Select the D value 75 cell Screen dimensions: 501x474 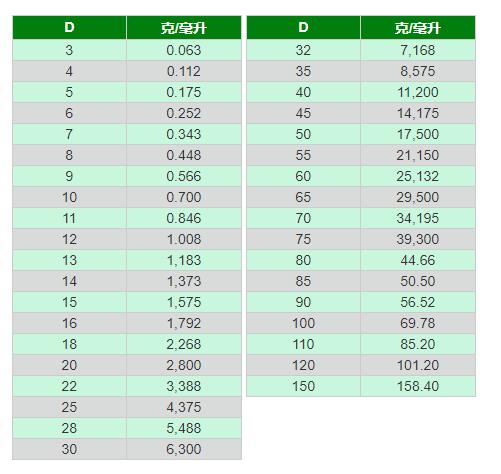[303, 239]
